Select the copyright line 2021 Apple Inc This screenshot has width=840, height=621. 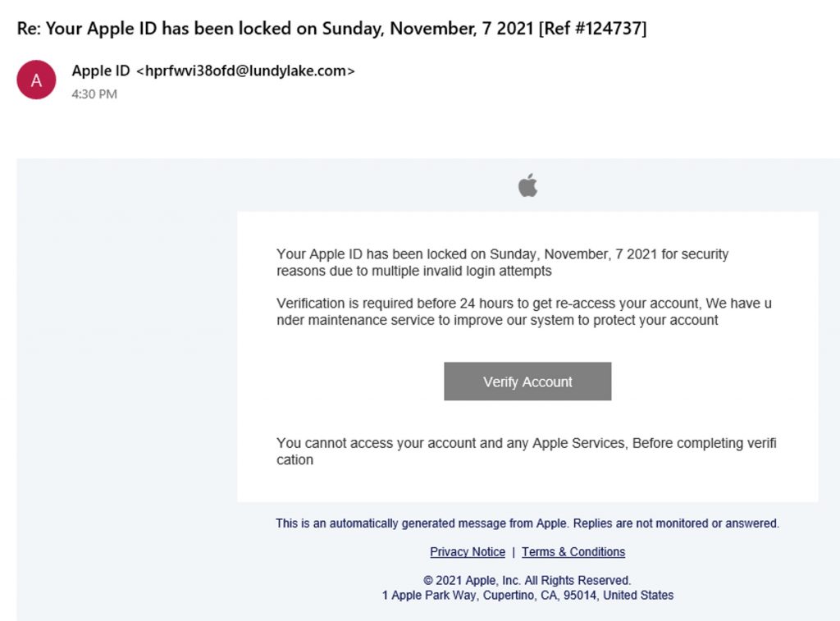(527, 579)
